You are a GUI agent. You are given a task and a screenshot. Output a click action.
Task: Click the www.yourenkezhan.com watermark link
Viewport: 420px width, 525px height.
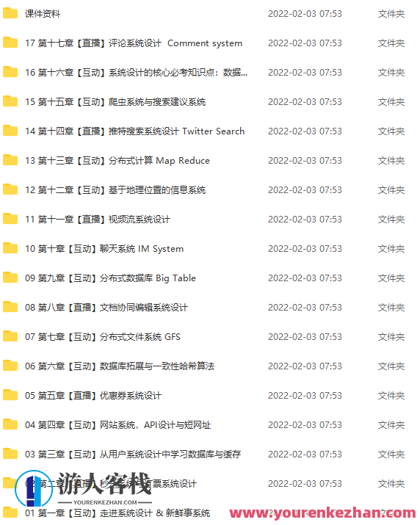(x=322, y=513)
